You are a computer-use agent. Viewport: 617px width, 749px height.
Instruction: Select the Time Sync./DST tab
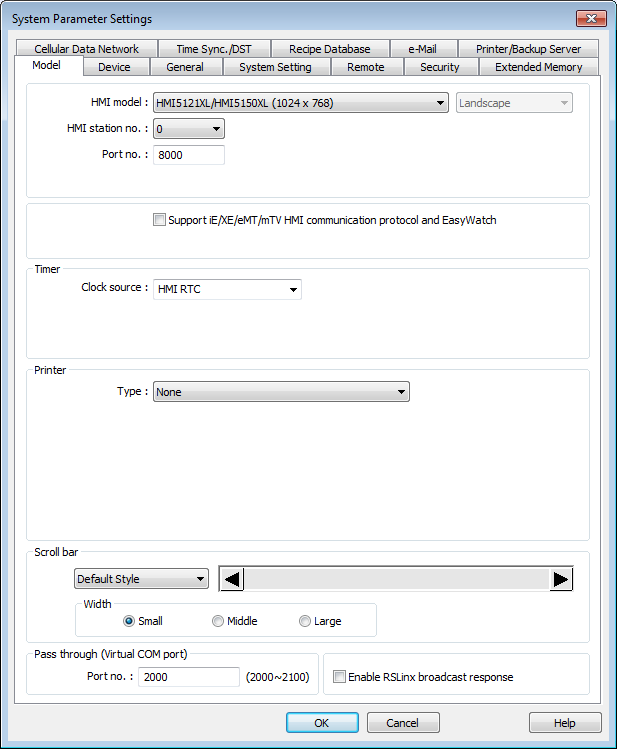click(214, 49)
